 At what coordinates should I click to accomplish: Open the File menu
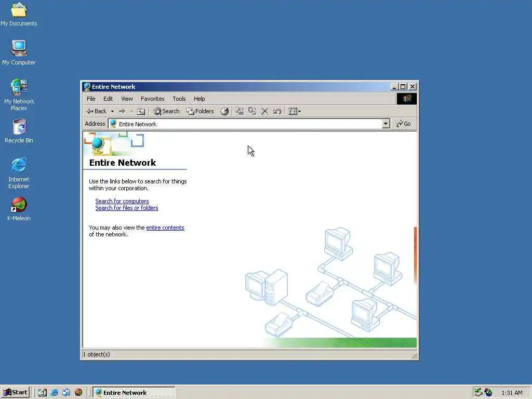coord(91,99)
